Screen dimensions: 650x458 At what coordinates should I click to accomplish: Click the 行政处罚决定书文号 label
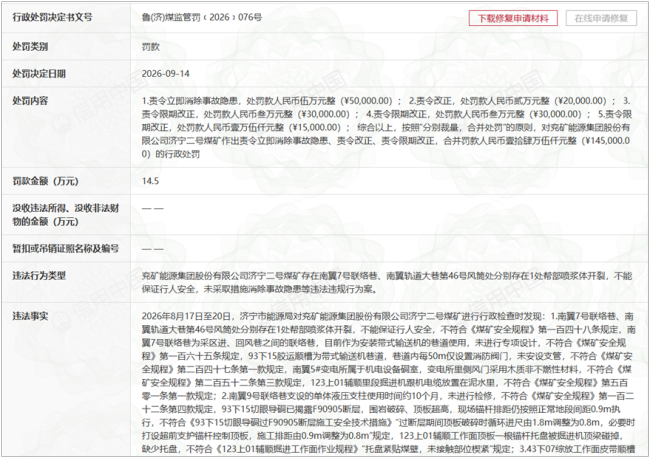click(52, 17)
